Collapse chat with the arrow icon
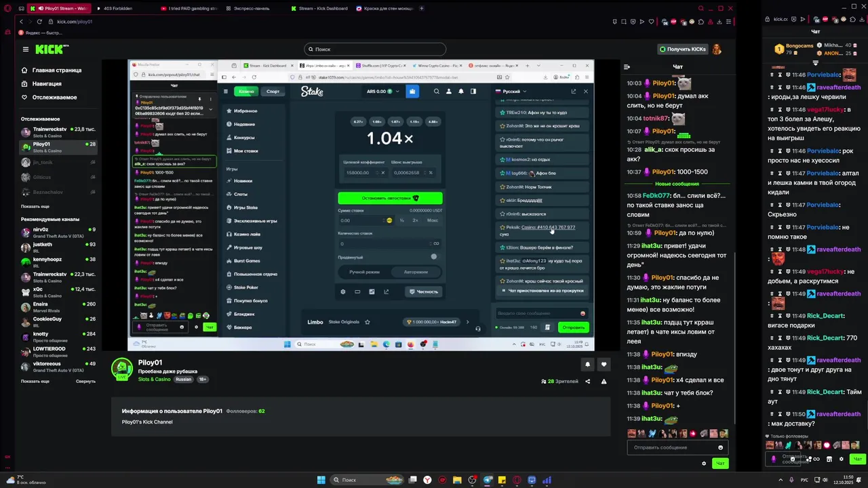 tap(627, 66)
